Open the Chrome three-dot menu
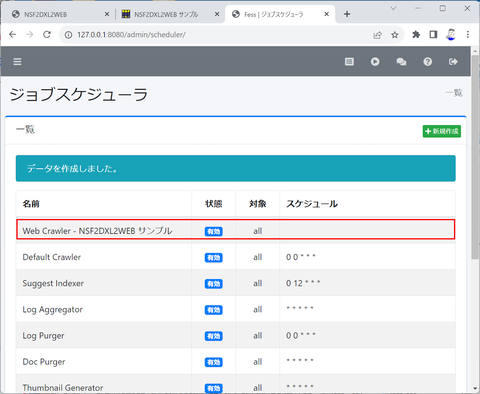Viewport: 480px width, 394px height. (468, 34)
